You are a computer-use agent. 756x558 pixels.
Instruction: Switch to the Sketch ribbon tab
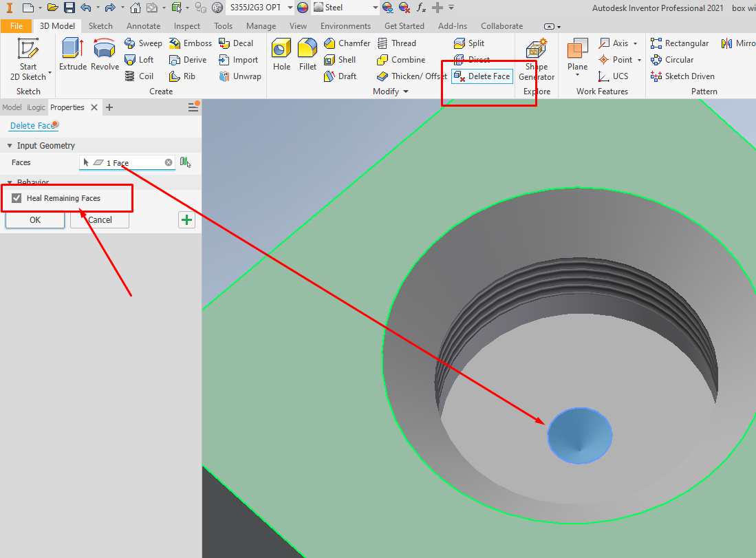coord(100,25)
